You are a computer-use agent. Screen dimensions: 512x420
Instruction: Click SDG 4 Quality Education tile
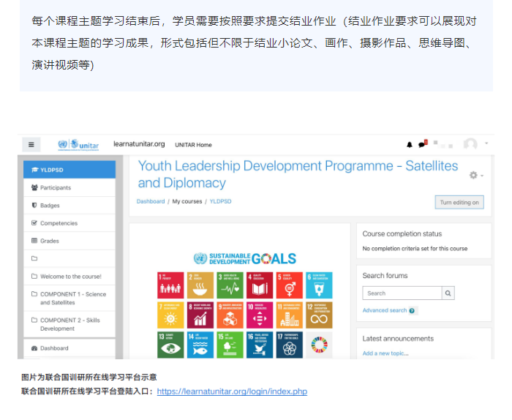click(x=260, y=285)
